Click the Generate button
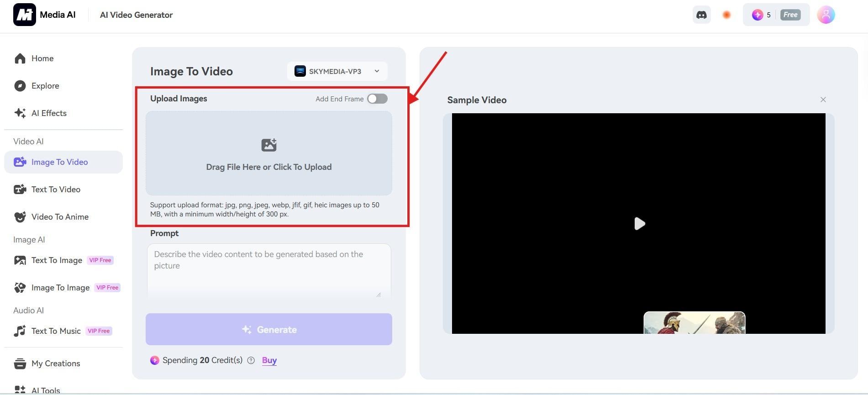This screenshot has width=868, height=395. tap(269, 329)
